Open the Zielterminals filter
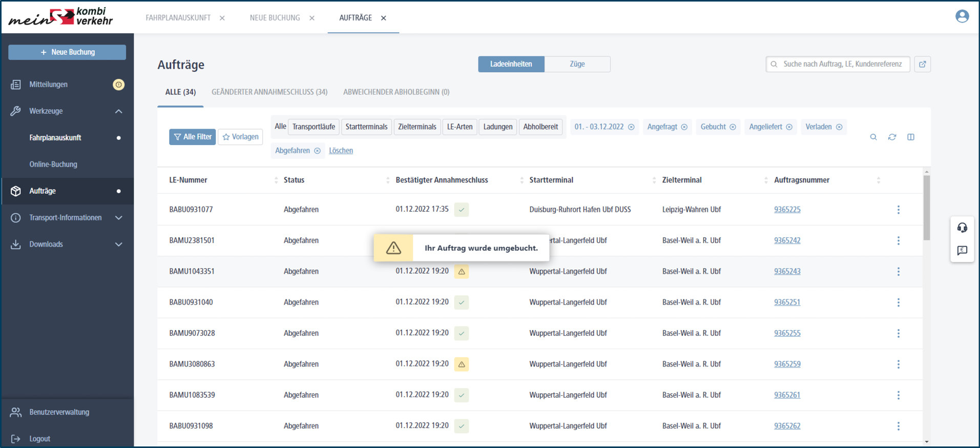The width and height of the screenshot is (980, 448). [x=417, y=127]
